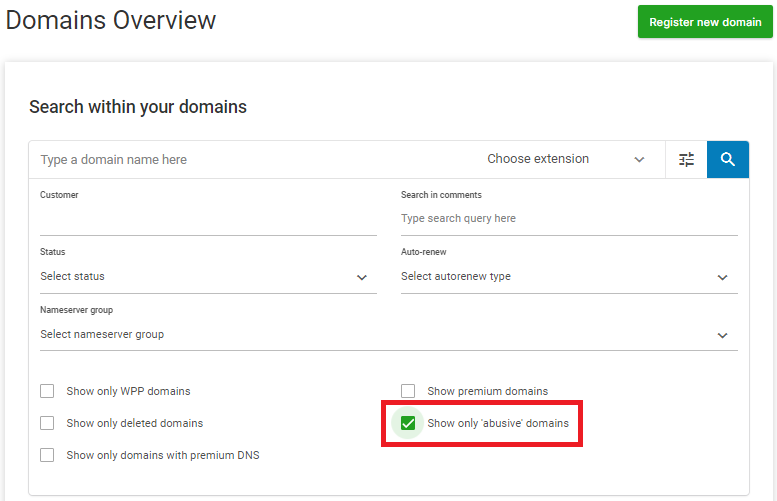Check Show only deleted domains

[47, 423]
